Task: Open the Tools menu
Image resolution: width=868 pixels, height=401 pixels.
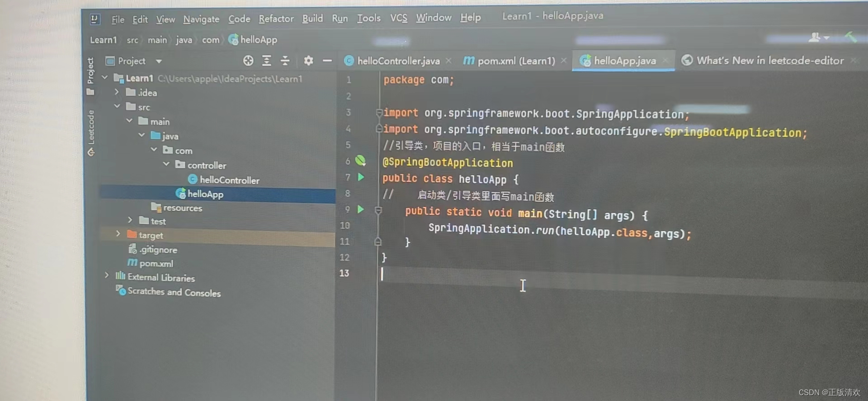Action: (x=369, y=18)
